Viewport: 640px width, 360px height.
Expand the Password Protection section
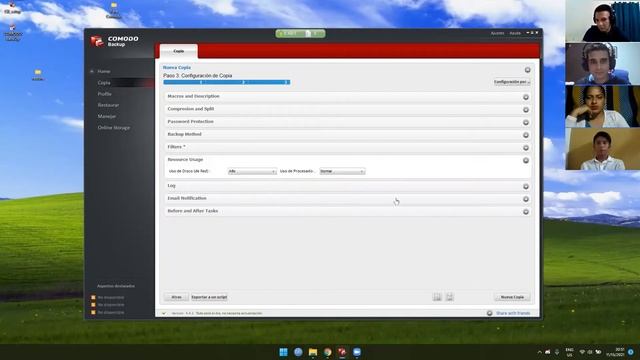[x=347, y=122]
